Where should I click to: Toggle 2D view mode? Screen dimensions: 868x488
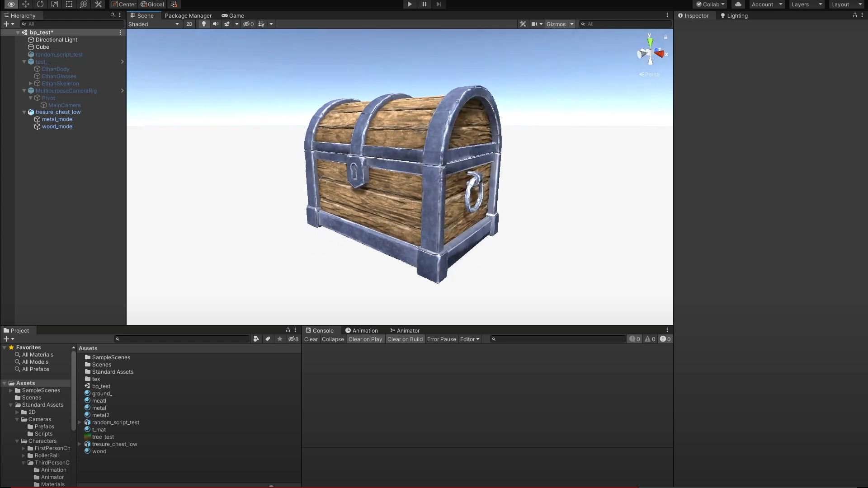click(x=189, y=24)
